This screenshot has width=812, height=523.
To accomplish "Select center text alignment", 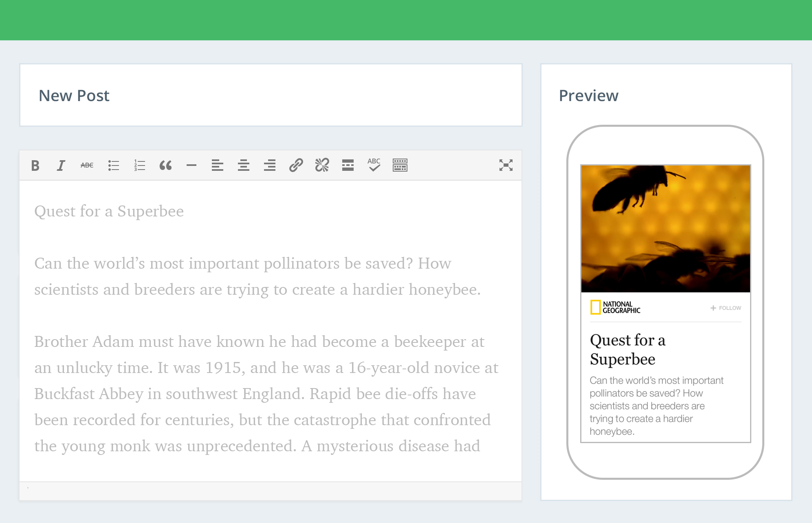I will coord(244,165).
